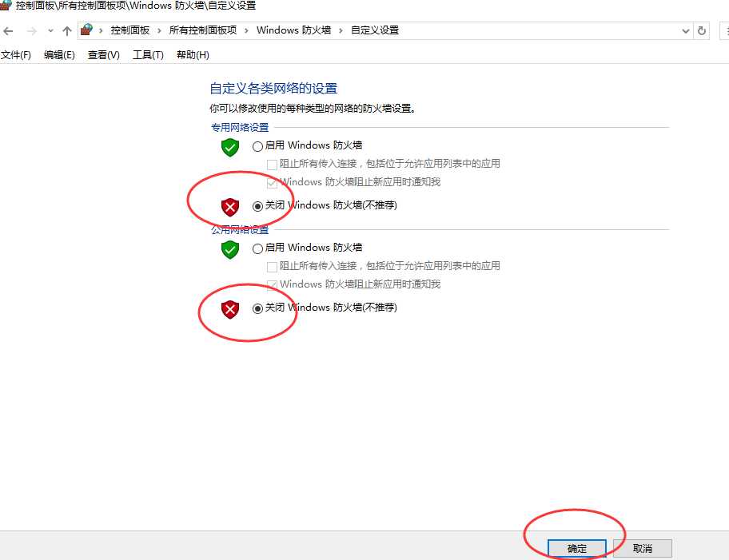
Task: Click red shield icon in public network section
Action: [x=229, y=309]
